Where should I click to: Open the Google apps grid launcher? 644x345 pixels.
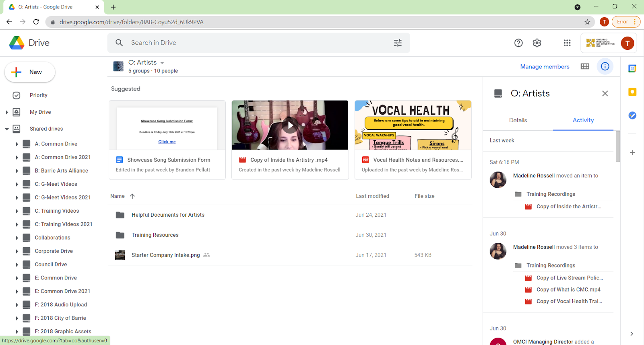pos(567,43)
